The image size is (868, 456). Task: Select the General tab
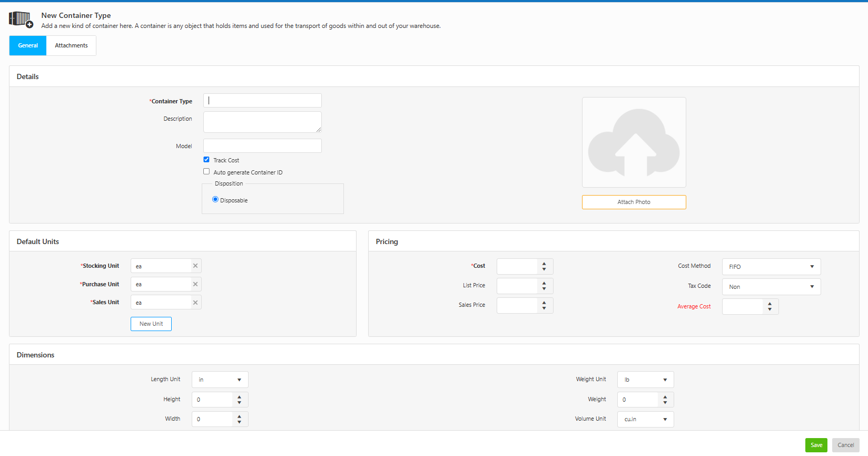tap(28, 46)
